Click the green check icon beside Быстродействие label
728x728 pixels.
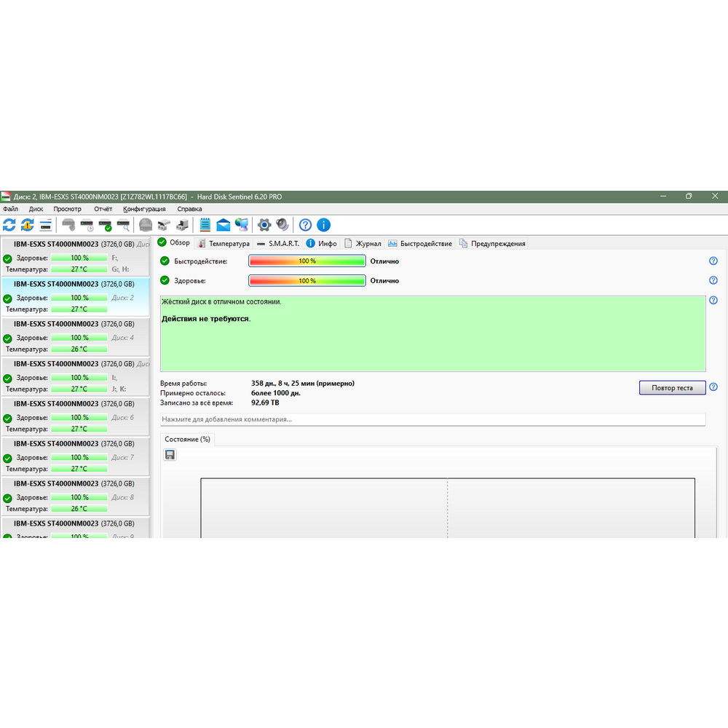165,261
